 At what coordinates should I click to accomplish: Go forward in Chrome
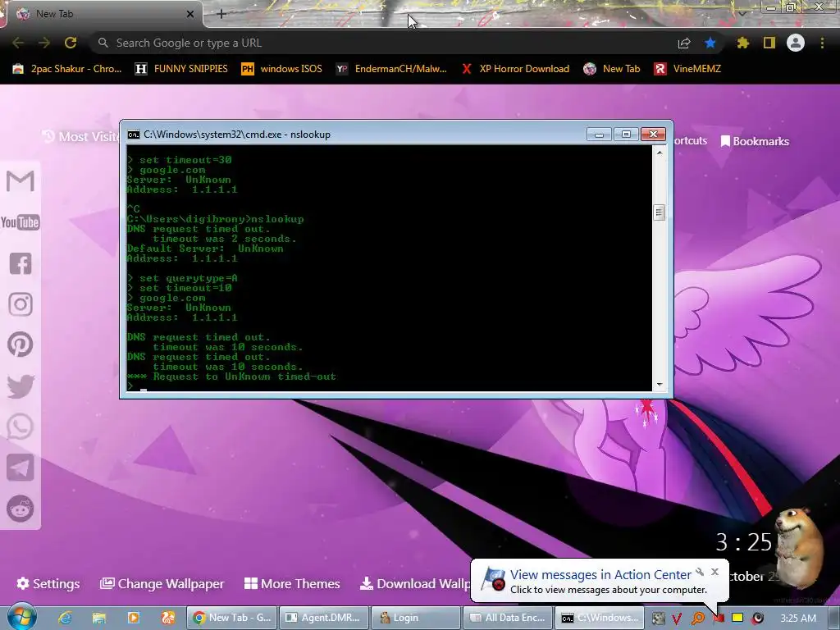[44, 43]
